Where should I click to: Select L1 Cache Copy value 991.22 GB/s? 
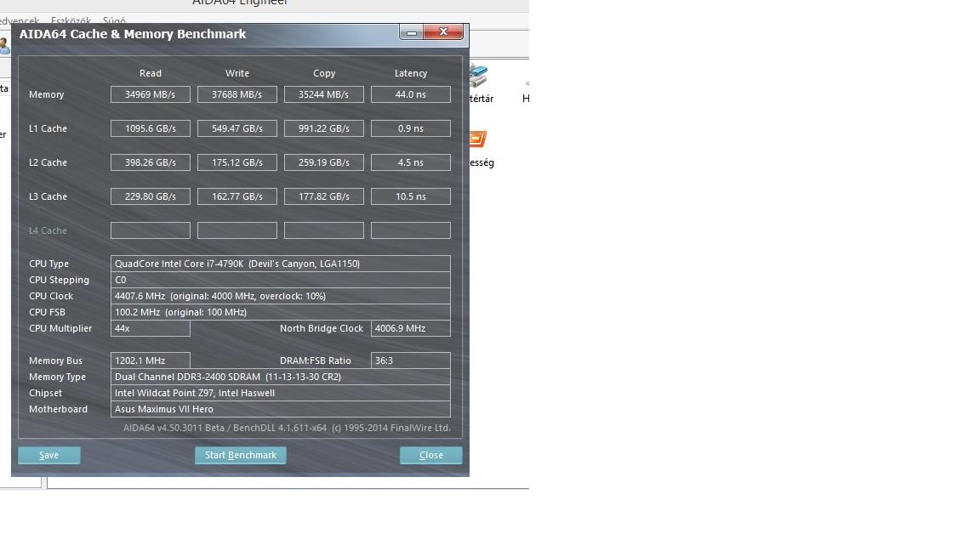click(324, 128)
